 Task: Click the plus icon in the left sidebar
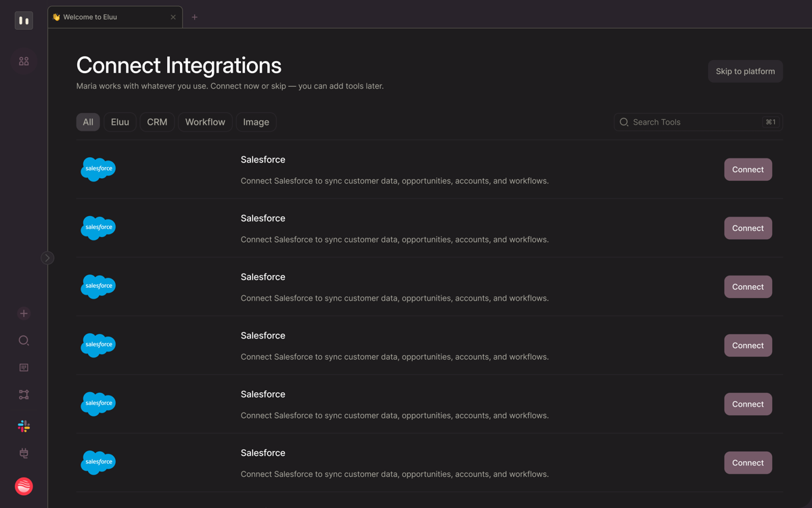(x=24, y=314)
